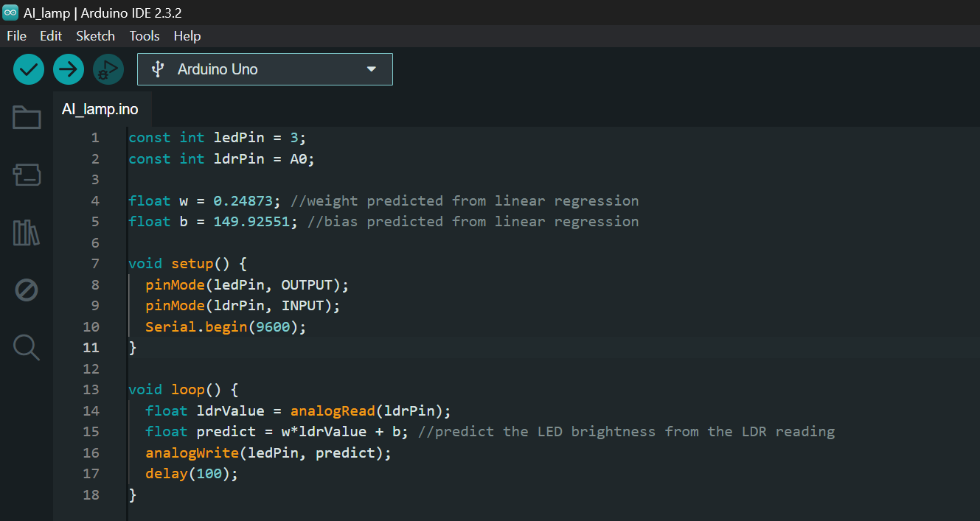Start debugging with the debug toolbar icon
The width and height of the screenshot is (980, 521).
[x=108, y=69]
